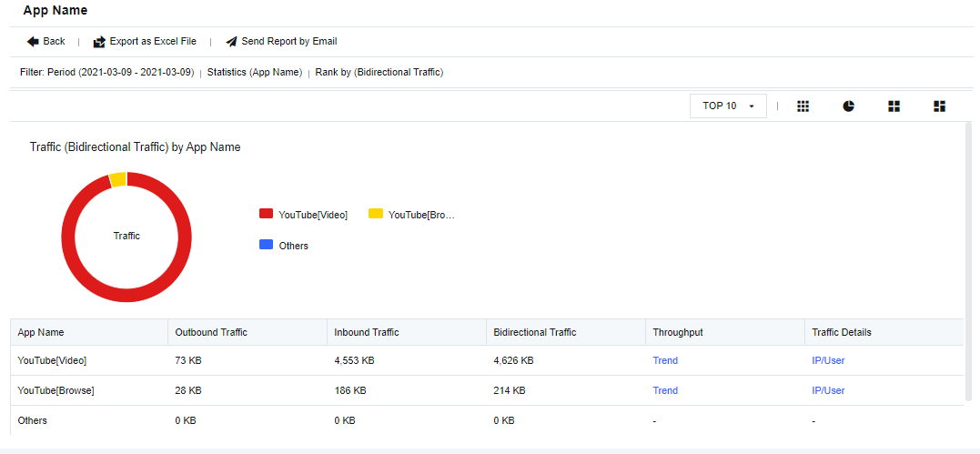
Task: Select the four-square grid layout icon
Action: point(894,106)
